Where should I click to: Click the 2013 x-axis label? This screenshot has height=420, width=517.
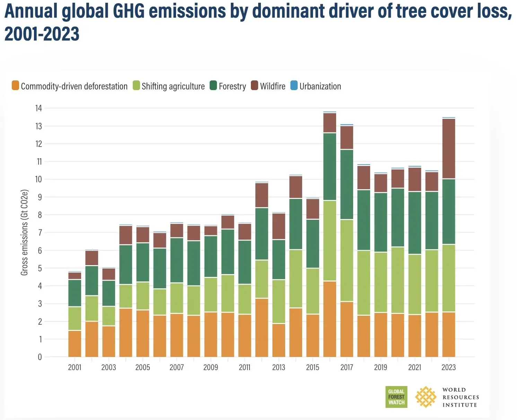point(279,367)
